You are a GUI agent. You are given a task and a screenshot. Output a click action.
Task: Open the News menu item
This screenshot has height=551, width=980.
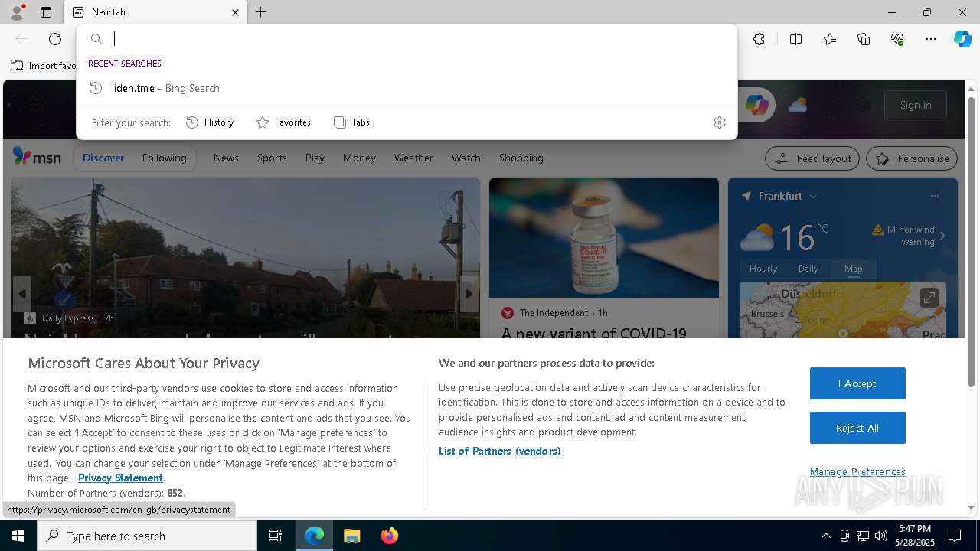pos(226,158)
